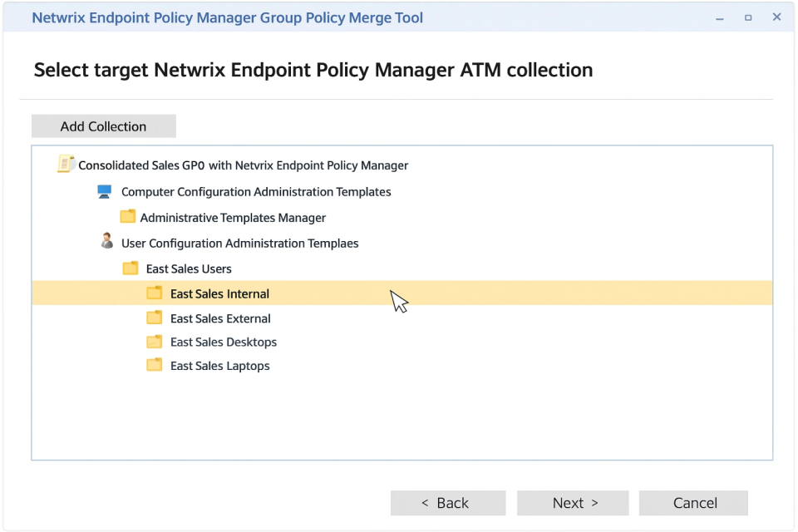Click the app icon in the title bar
Viewport: 798px width, 532px height.
click(17, 17)
